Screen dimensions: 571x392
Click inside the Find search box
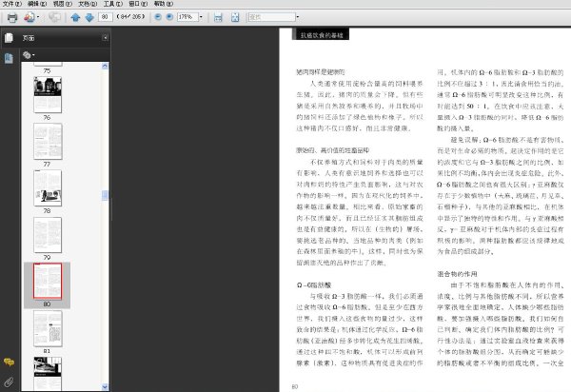(271, 17)
